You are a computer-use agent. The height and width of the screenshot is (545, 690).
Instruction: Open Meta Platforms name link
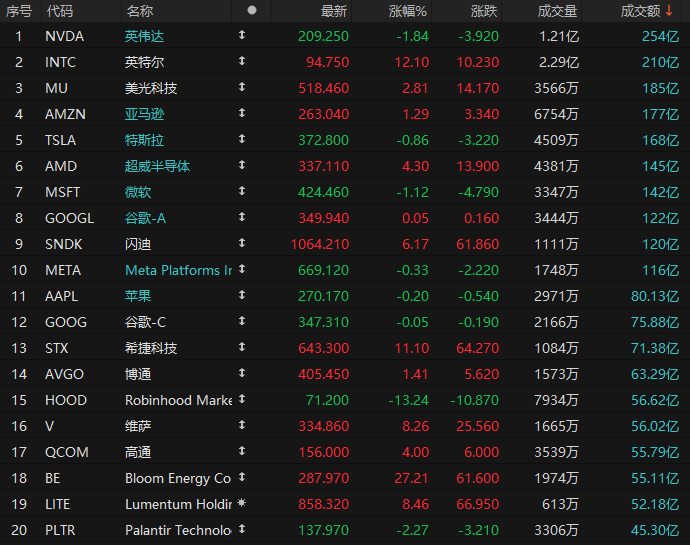(x=178, y=270)
